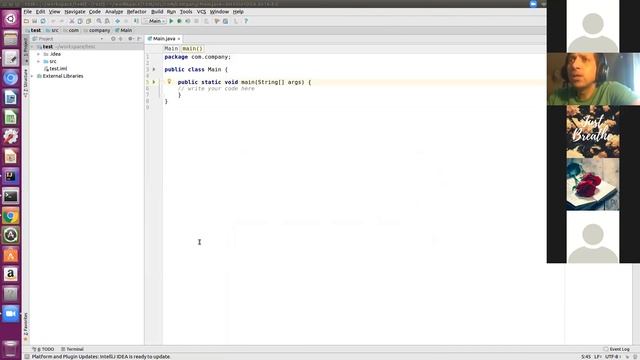This screenshot has width=640, height=360.
Task: Click the intention lightbulb in the gutter
Action: point(169,82)
